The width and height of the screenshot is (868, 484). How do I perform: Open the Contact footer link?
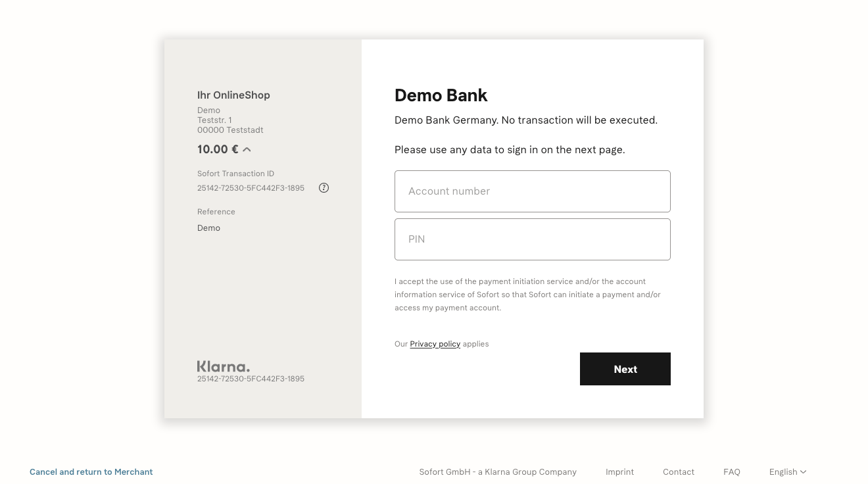coord(679,472)
